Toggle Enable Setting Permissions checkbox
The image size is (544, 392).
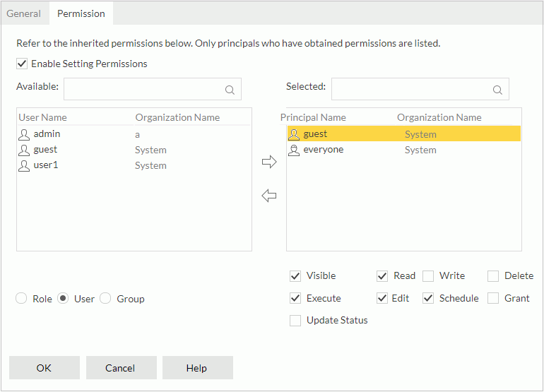[x=22, y=64]
